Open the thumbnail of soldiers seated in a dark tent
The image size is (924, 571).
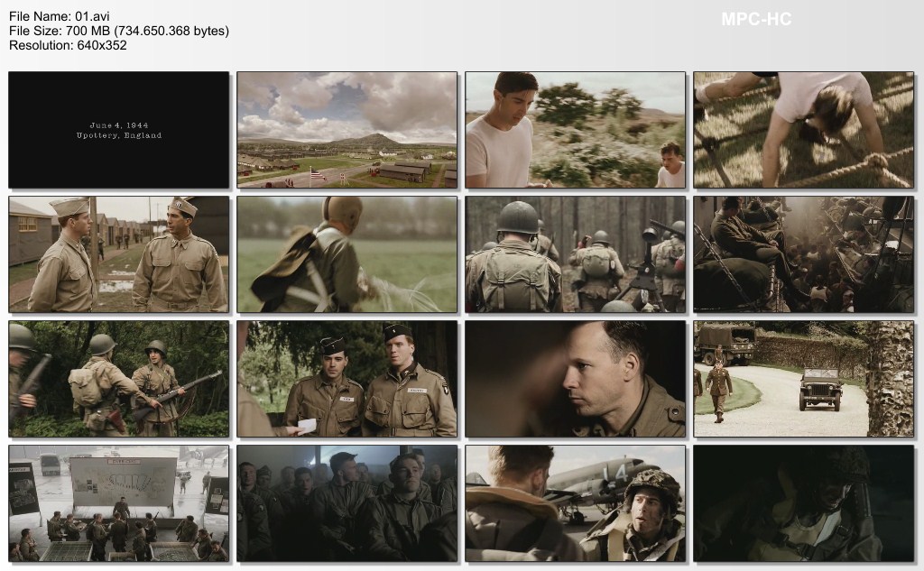(x=347, y=503)
